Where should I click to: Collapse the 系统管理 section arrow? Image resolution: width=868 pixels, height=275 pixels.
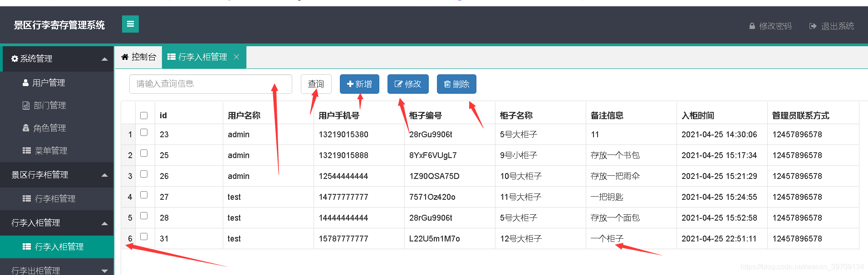point(104,59)
